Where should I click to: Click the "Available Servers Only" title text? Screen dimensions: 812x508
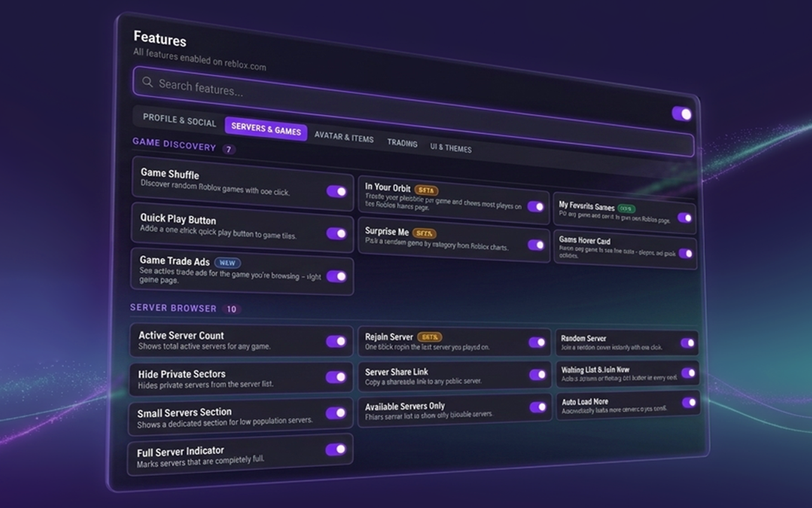click(x=405, y=406)
